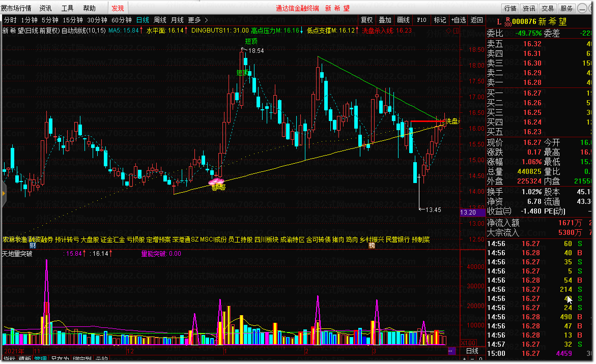The width and height of the screenshot is (596, 364).
Task: Click the 另存为 tab at bottom
Action: [x=60, y=359]
